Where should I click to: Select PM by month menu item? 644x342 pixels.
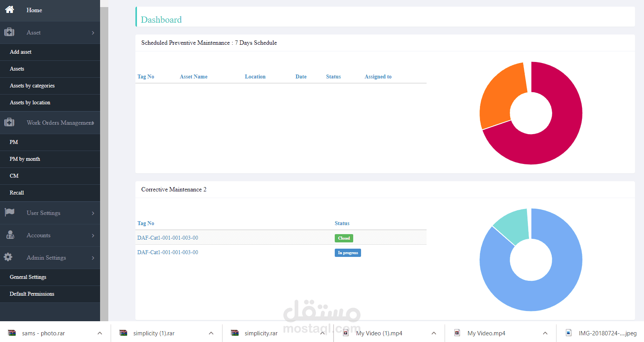(x=25, y=159)
